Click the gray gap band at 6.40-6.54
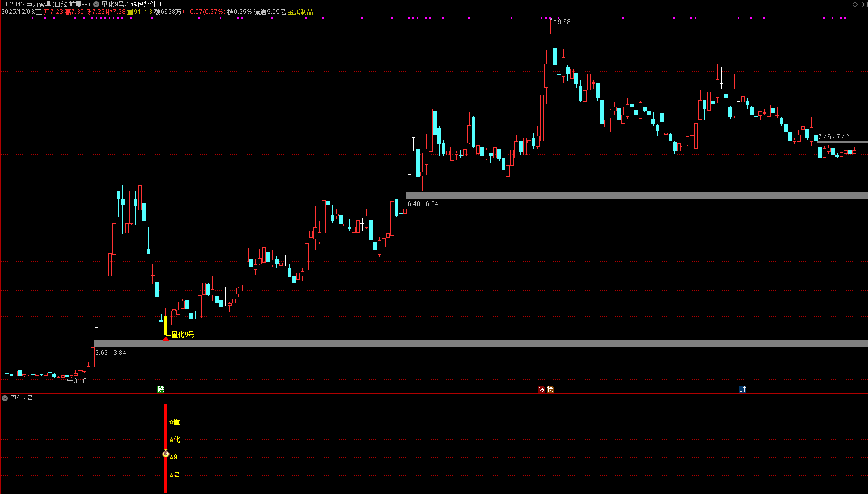This screenshot has height=494, width=868. (x=637, y=195)
